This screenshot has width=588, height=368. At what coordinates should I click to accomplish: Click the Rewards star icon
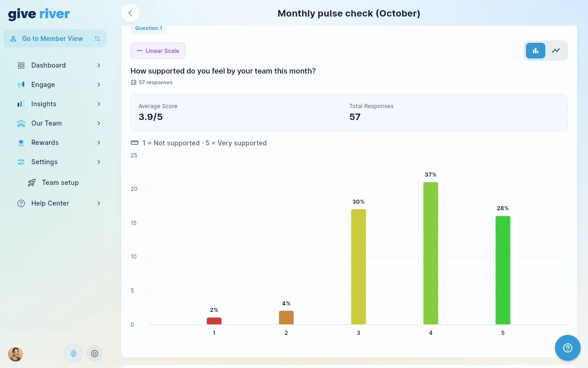pyautogui.click(x=21, y=143)
